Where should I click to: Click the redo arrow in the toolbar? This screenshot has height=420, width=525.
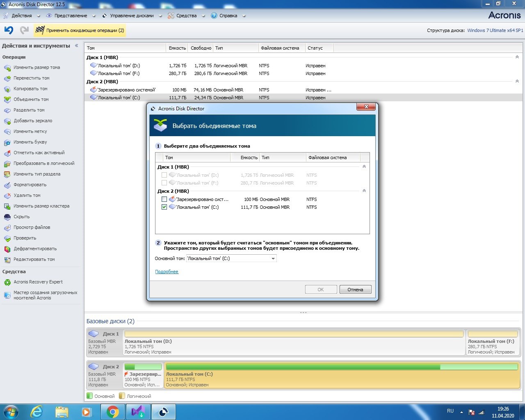[x=24, y=30]
